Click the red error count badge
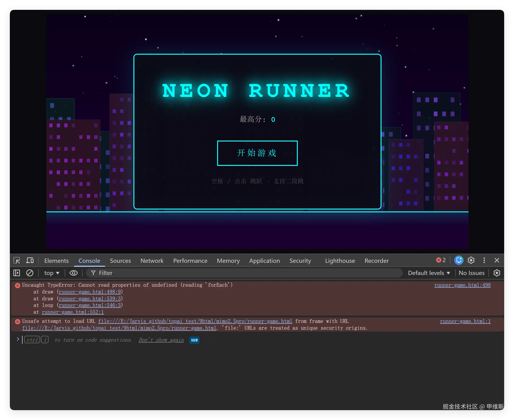 click(x=441, y=260)
